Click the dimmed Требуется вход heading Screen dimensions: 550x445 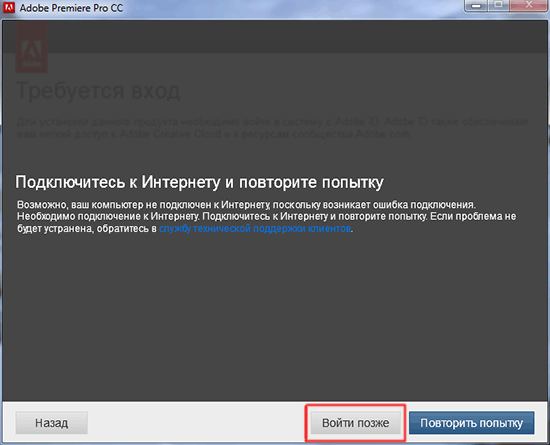pyautogui.click(x=98, y=91)
